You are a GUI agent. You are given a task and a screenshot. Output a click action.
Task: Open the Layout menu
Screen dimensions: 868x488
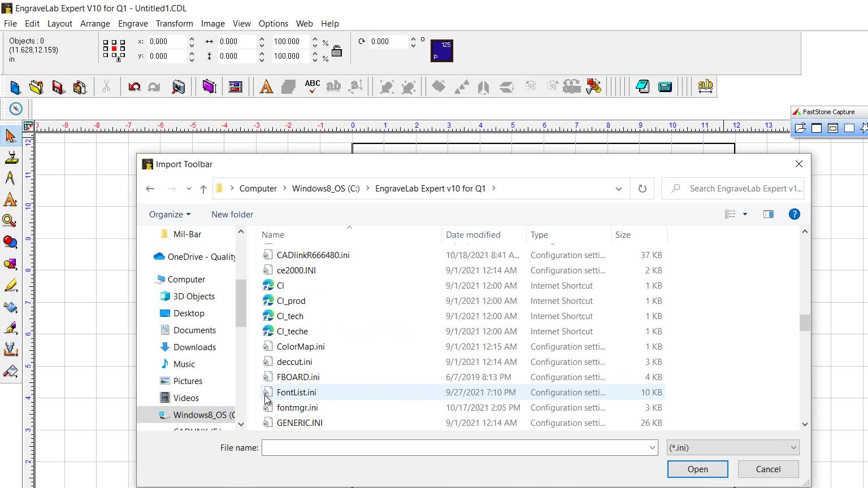(60, 24)
